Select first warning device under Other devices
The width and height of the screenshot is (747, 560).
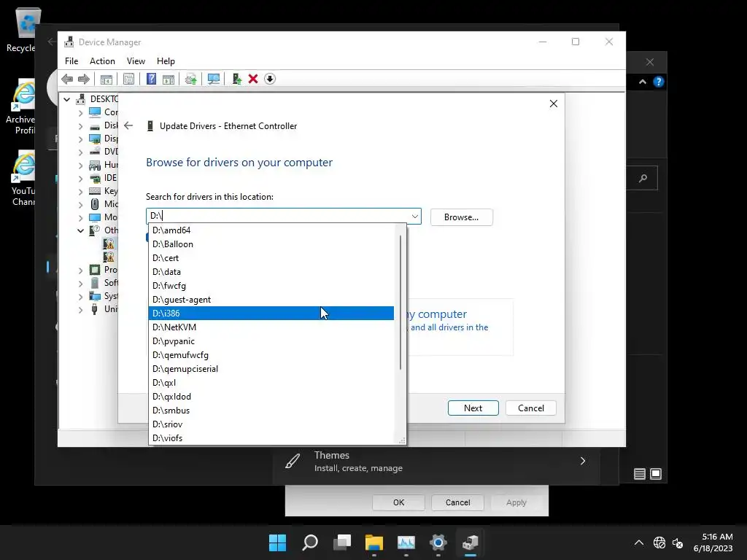point(109,244)
